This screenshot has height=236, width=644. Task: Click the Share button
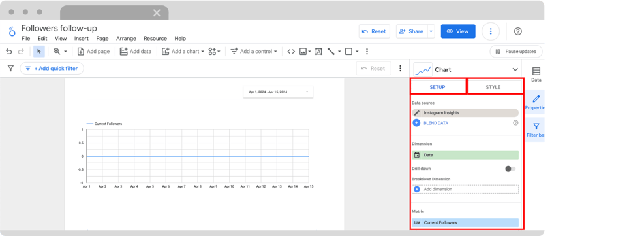pos(412,31)
